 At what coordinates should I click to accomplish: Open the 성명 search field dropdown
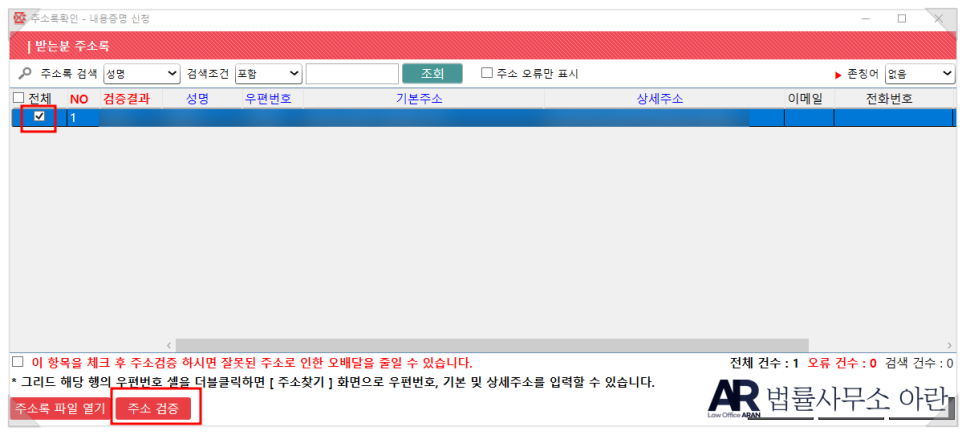tap(142, 74)
